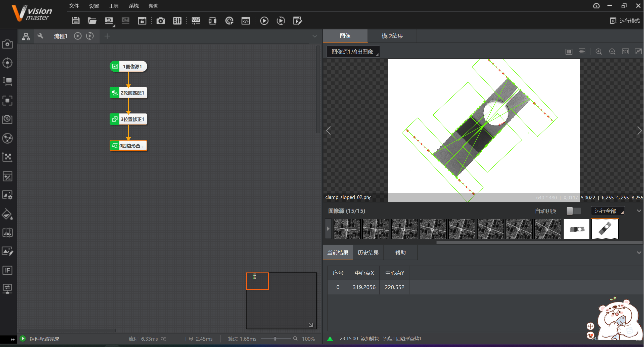
Task: Collapse the 当前结果 results panel chevron
Action: pyautogui.click(x=639, y=252)
